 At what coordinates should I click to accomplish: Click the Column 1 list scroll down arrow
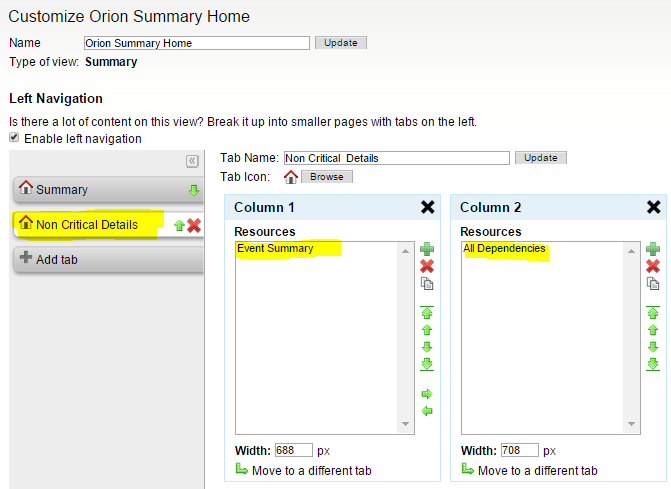point(406,424)
